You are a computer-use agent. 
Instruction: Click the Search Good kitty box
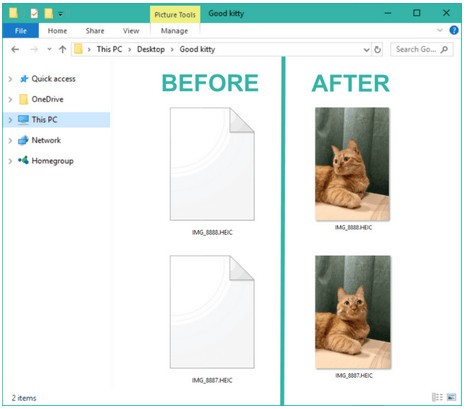[421, 50]
